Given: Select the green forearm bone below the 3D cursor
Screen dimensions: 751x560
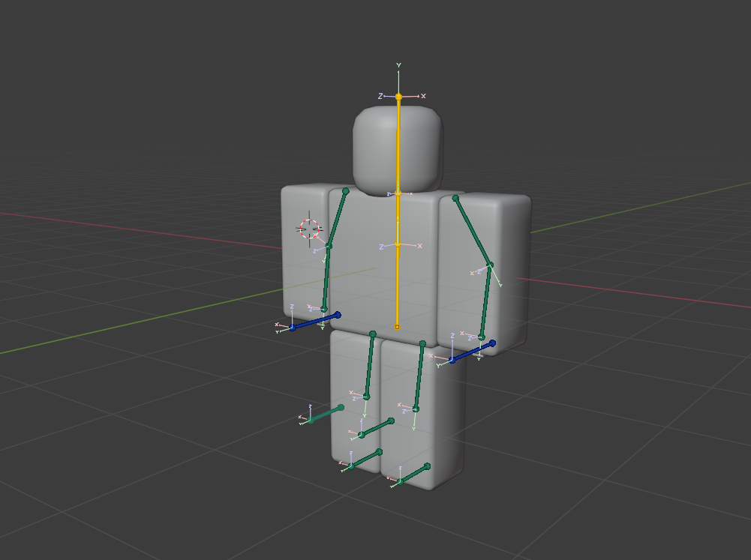Looking at the screenshot, I should (x=326, y=278).
